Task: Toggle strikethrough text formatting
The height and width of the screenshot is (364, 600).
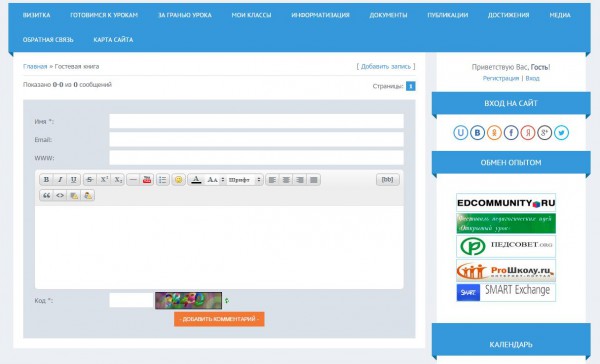Action: coord(90,180)
